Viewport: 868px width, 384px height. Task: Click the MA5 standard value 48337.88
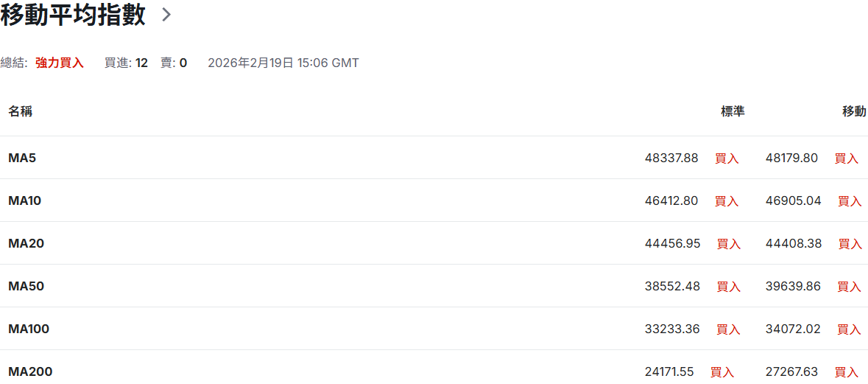[671, 158]
